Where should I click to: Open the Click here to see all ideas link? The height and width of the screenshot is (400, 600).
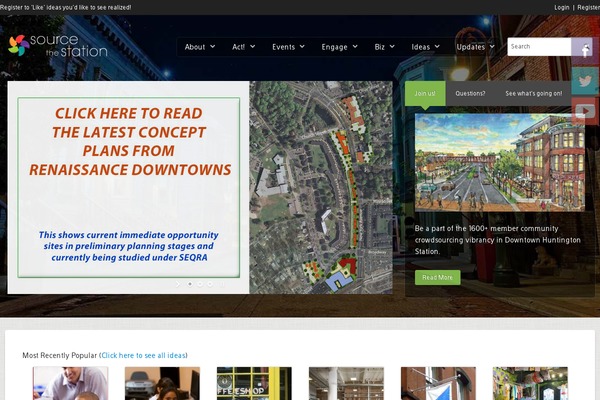coord(143,355)
